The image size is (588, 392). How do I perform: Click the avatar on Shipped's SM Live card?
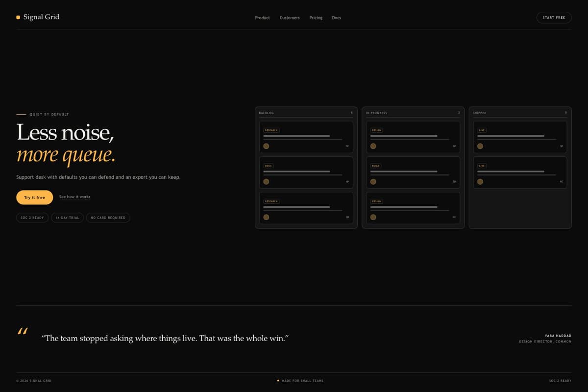tap(480, 146)
